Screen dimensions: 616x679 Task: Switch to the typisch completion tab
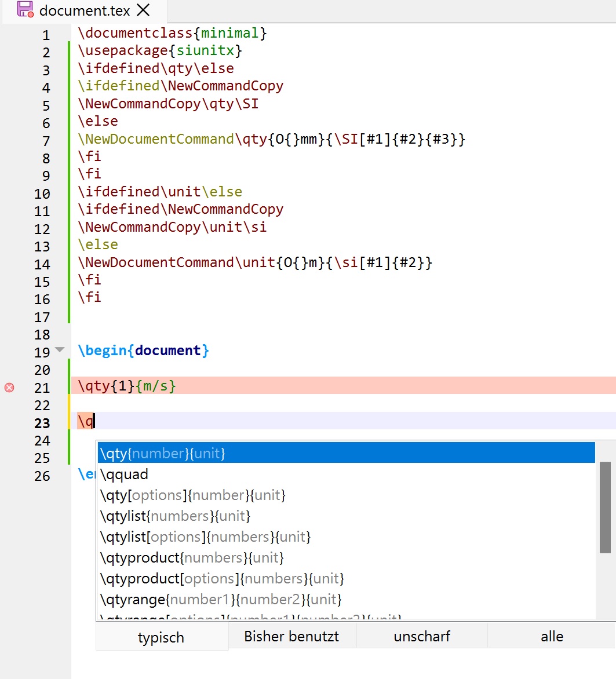(x=161, y=637)
